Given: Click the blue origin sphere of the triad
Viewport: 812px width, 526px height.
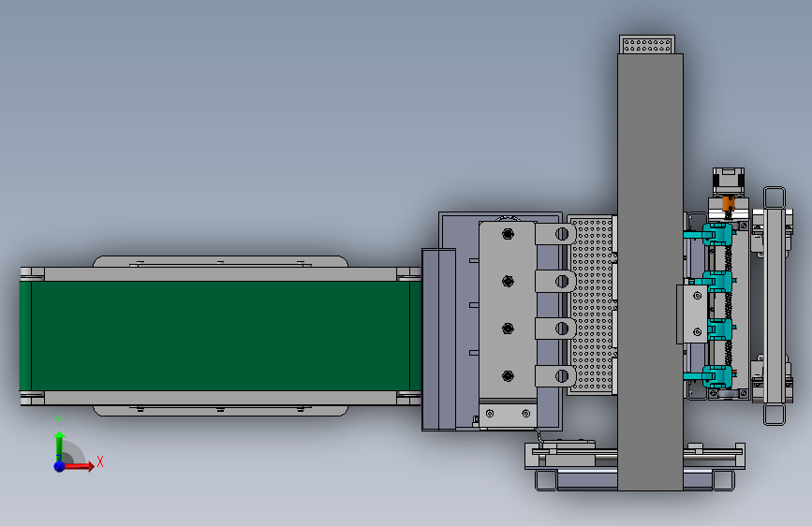Looking at the screenshot, I should [59, 466].
